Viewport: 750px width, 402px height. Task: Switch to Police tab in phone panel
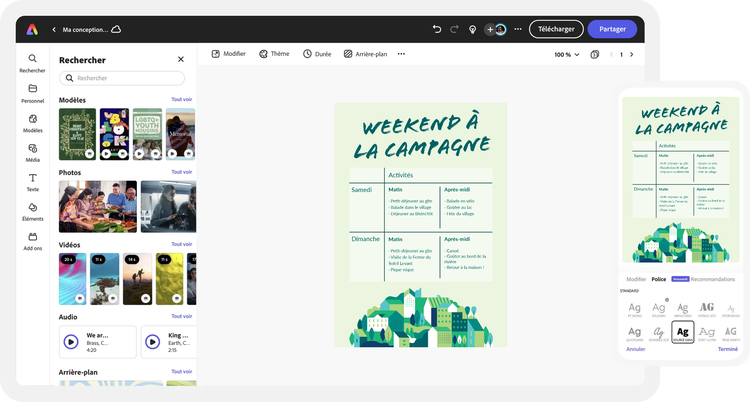point(659,279)
